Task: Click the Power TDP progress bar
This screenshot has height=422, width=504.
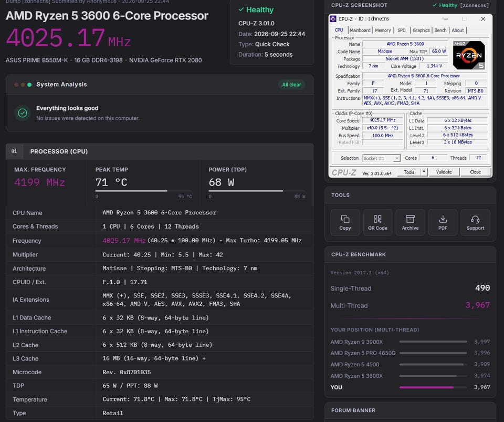Action: tap(257, 191)
